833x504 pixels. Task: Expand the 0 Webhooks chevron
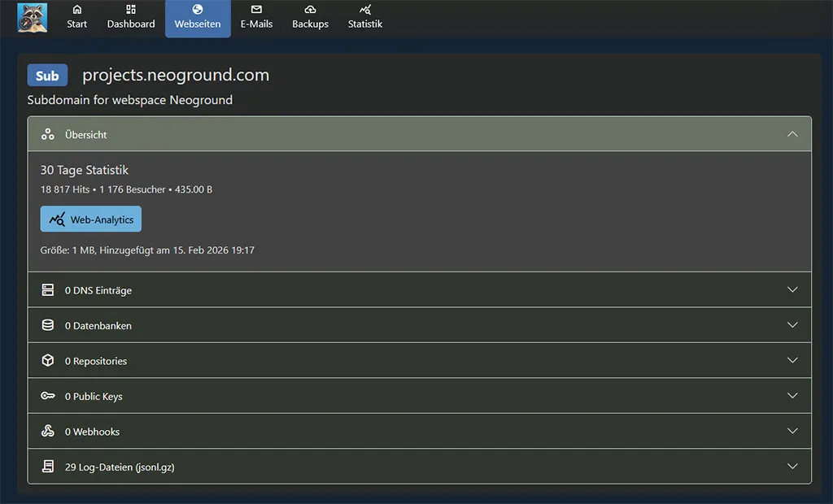[792, 431]
